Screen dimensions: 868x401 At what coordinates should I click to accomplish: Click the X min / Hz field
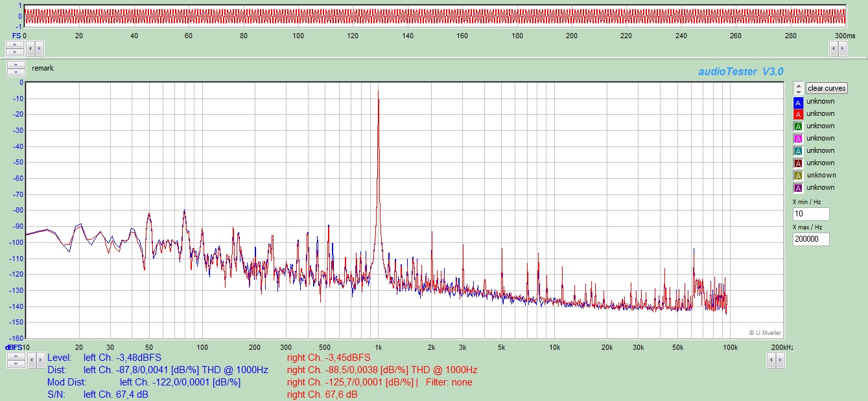pyautogui.click(x=810, y=214)
